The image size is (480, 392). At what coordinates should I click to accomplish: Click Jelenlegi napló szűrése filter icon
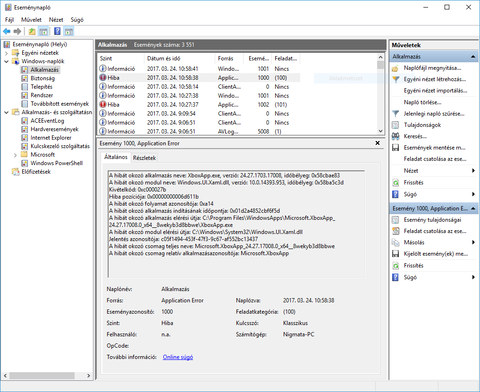point(395,114)
